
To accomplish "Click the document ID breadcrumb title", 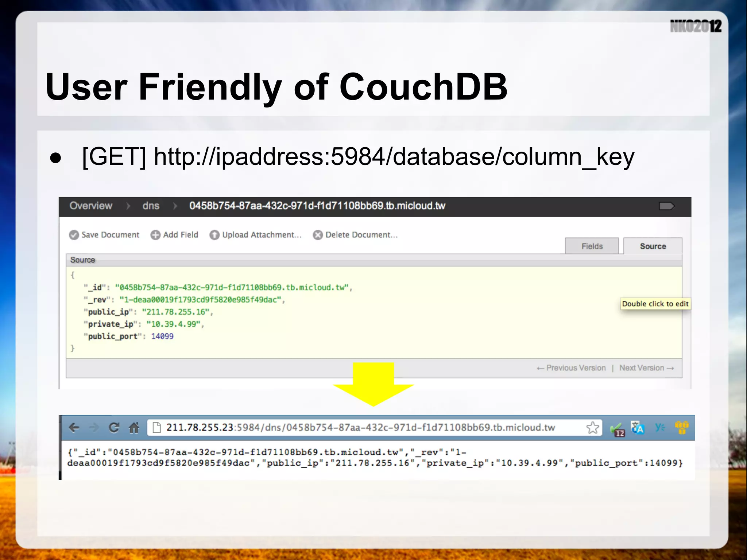I will 317,206.
